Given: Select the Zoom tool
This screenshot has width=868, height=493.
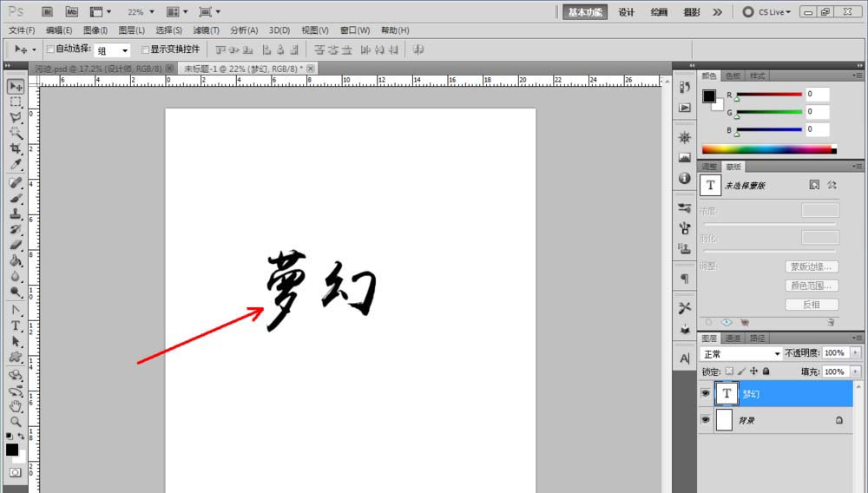Looking at the screenshot, I should pyautogui.click(x=16, y=422).
